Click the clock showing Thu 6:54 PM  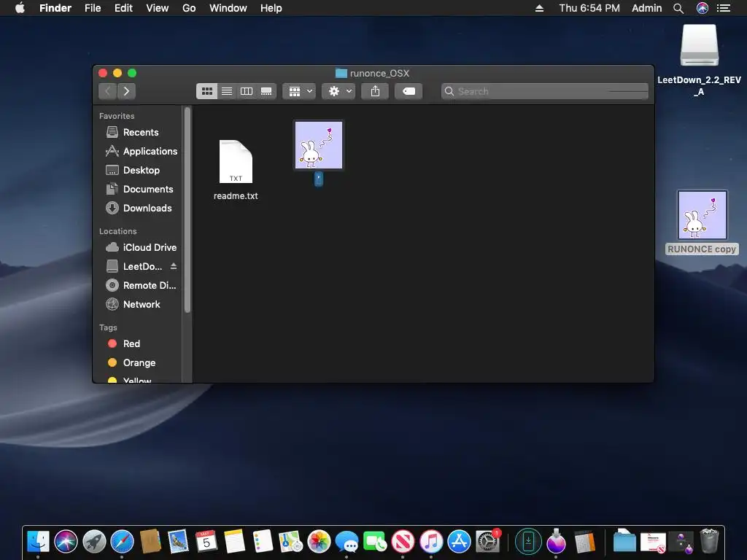[589, 8]
